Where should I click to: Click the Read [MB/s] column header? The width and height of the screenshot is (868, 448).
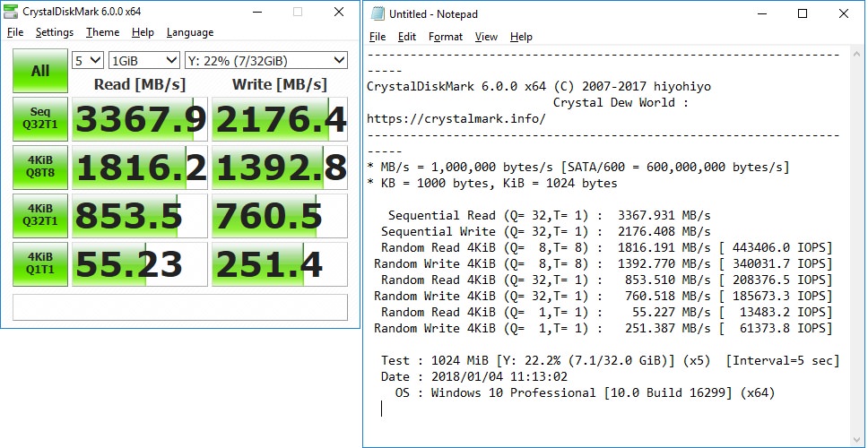point(140,84)
